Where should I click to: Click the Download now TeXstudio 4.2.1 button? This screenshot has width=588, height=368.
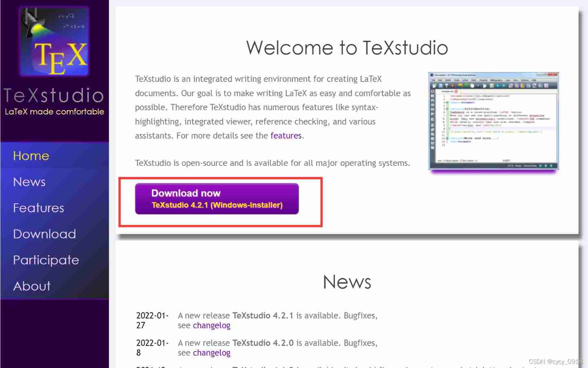coord(217,199)
